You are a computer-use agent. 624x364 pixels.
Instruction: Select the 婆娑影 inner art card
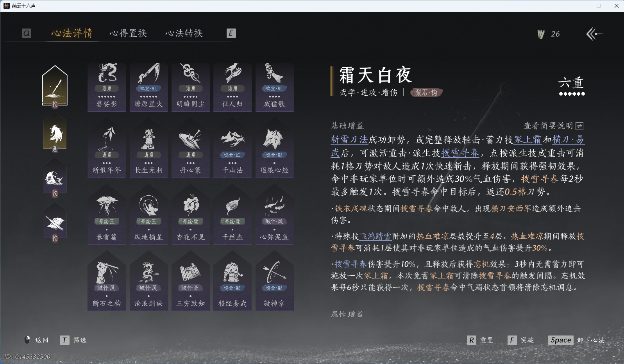click(107, 87)
